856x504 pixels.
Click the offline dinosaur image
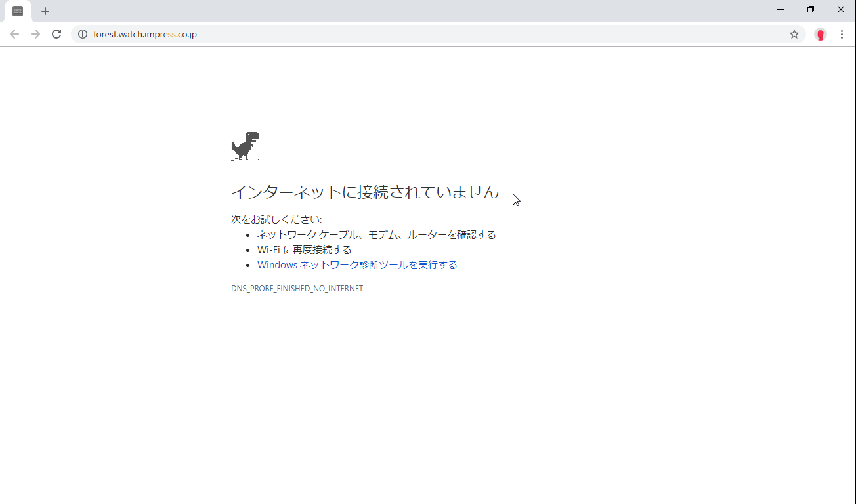coord(246,146)
